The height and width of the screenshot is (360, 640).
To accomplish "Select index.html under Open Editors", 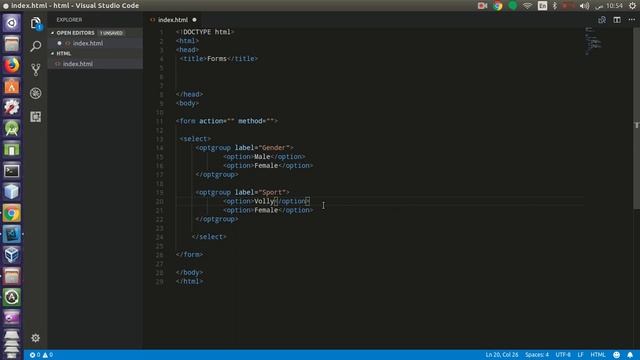I will [x=88, y=43].
